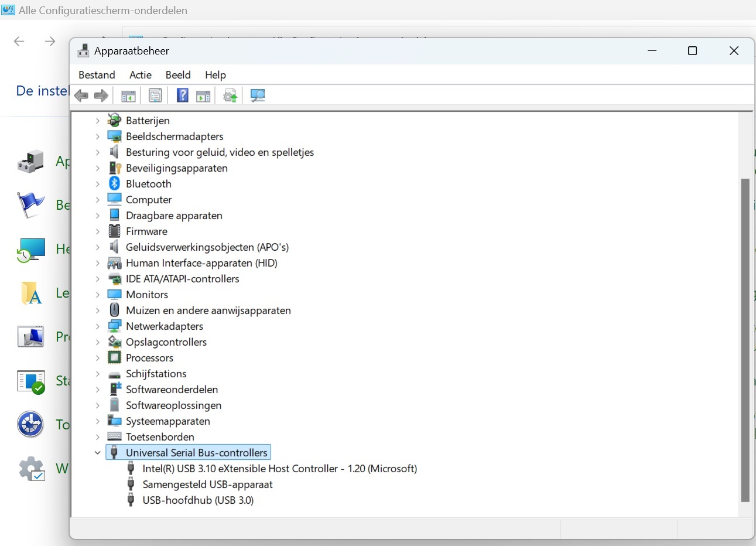Click the action pane toolbar icon

203,95
